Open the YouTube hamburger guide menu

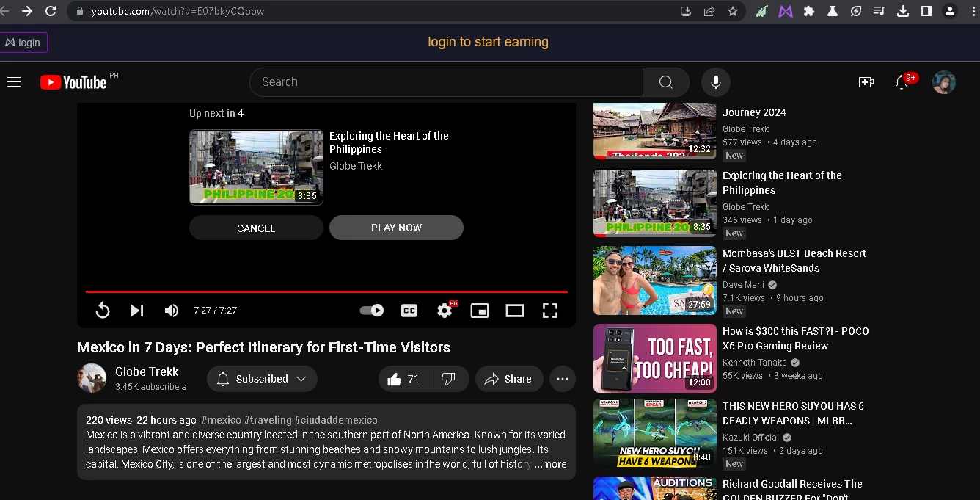14,82
